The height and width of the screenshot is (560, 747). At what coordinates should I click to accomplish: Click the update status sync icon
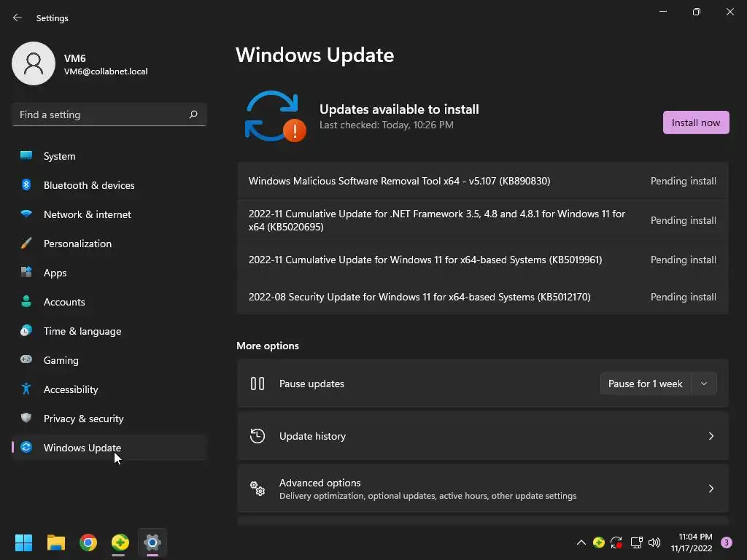(x=275, y=116)
